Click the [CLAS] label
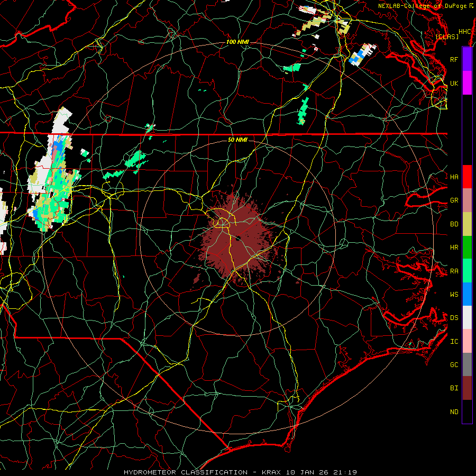476x476 pixels. (447, 36)
